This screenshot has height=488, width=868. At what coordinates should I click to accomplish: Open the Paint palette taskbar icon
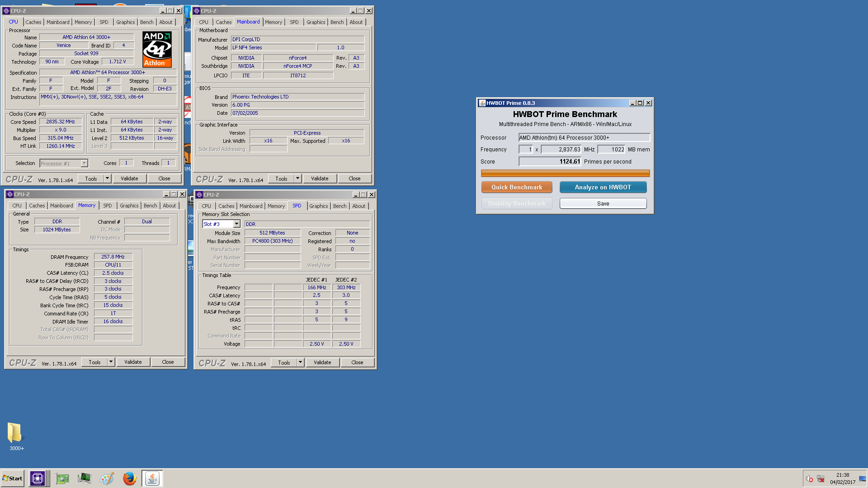(107, 478)
